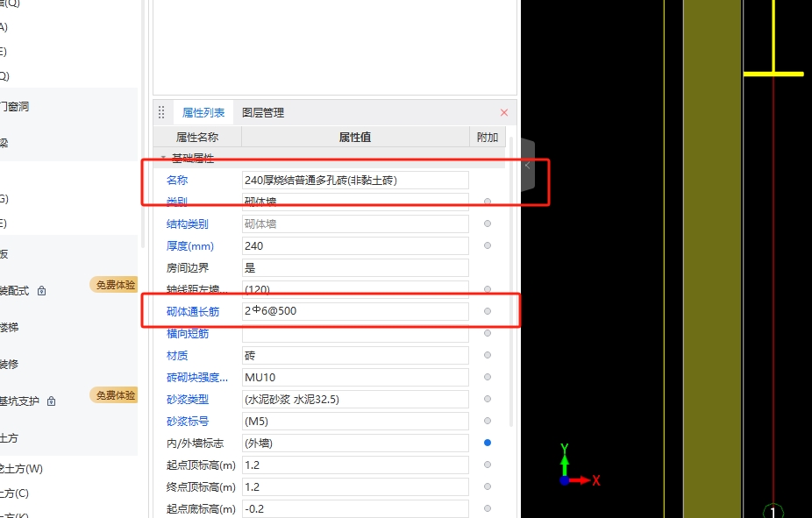Select 土方 category in the sidebar

click(10, 438)
